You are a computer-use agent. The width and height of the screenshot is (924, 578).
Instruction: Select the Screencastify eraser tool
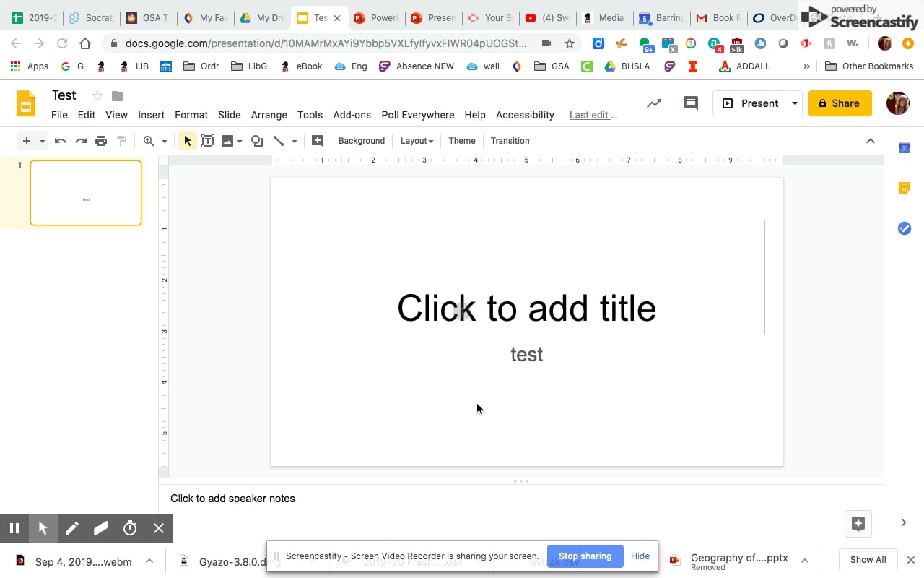[100, 528]
